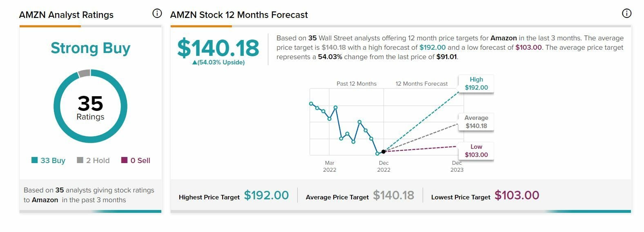The image size is (644, 232).
Task: Click the black current price dot on chart
Action: pos(383,152)
